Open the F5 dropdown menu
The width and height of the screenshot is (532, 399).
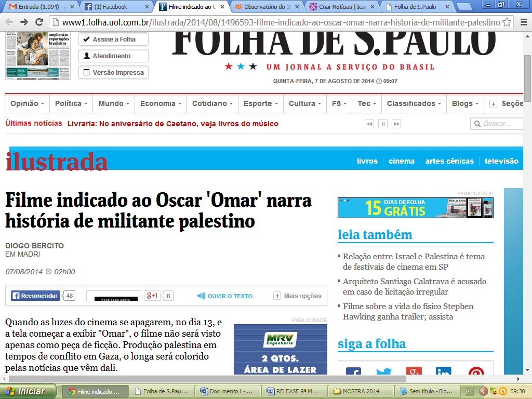(339, 103)
